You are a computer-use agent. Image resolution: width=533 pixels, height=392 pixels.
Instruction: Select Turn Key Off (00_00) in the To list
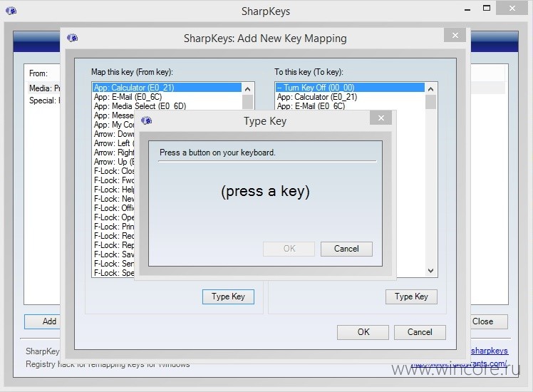click(x=350, y=88)
